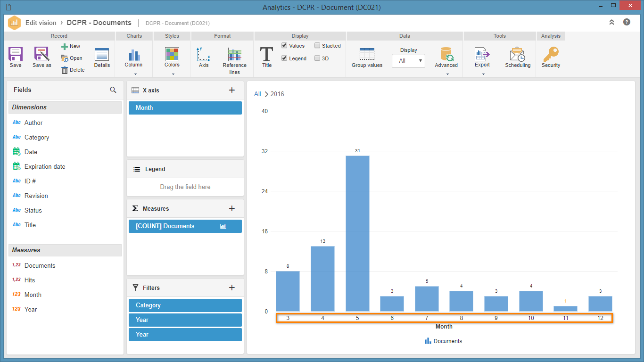Click the month 11 bar with value 1
Image resolution: width=644 pixels, height=362 pixels.
pos(565,309)
